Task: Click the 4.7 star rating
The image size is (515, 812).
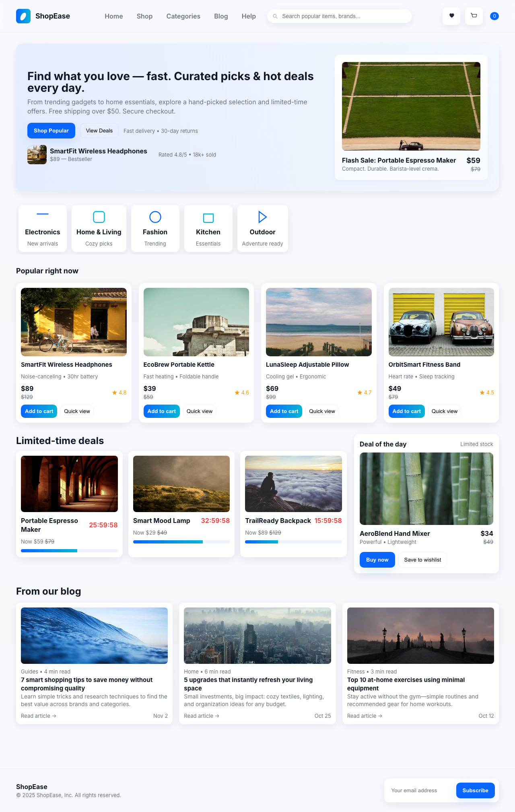Action: coord(365,393)
